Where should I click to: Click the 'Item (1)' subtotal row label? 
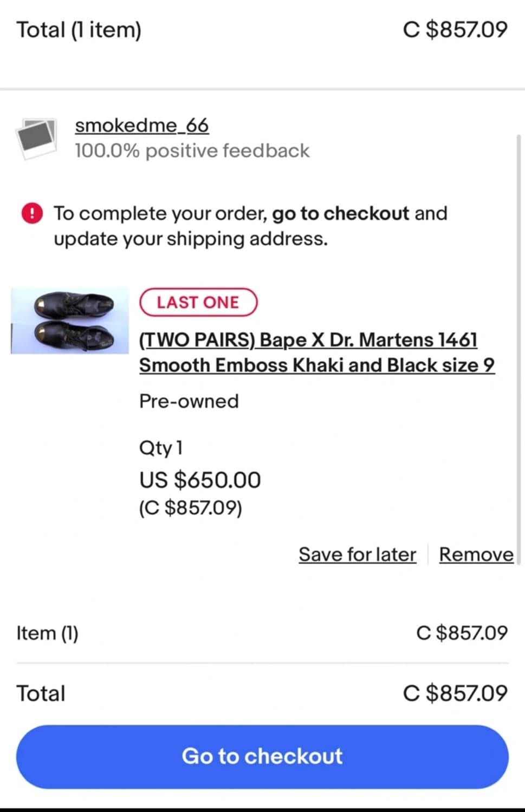pos(48,633)
